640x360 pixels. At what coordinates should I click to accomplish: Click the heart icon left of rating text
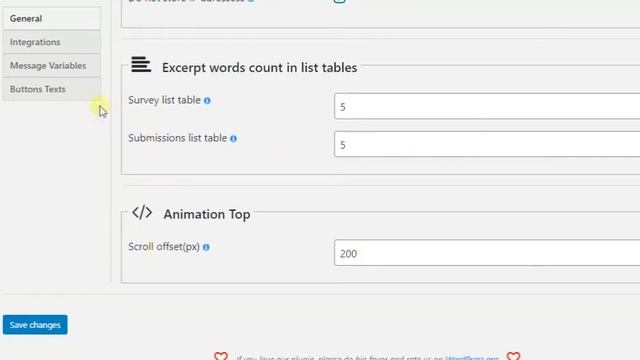(x=221, y=356)
